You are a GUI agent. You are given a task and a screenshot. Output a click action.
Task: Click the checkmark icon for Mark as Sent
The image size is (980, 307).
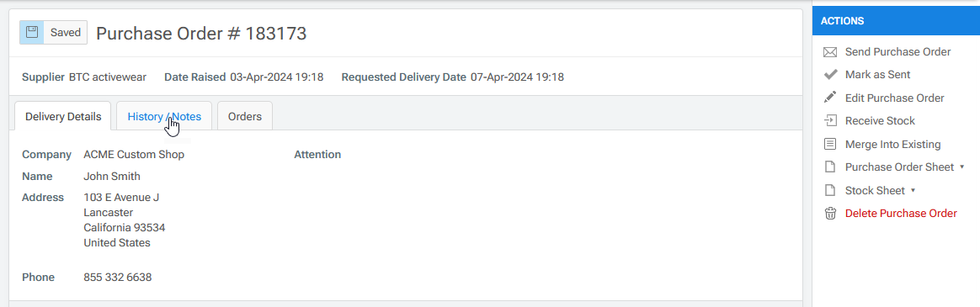coord(830,74)
